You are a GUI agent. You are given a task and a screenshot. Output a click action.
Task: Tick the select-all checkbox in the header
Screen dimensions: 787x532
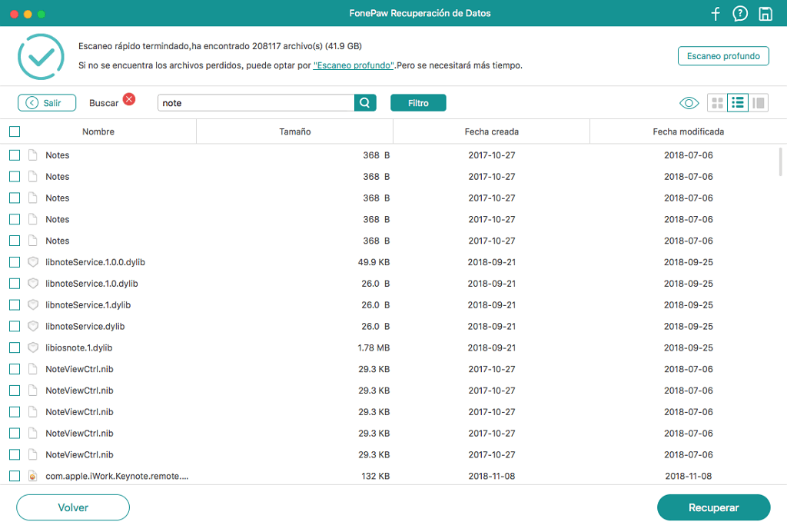pyautogui.click(x=15, y=131)
